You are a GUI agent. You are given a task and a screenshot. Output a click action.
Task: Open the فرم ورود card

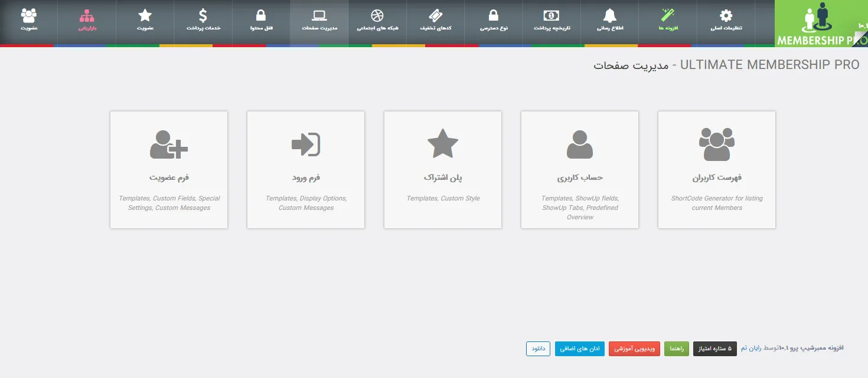tap(306, 170)
